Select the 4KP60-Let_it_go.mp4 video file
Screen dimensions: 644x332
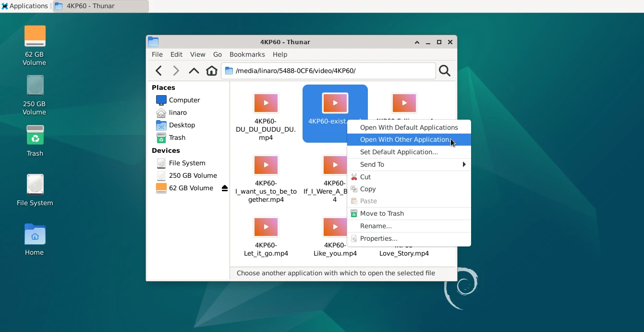266,236
